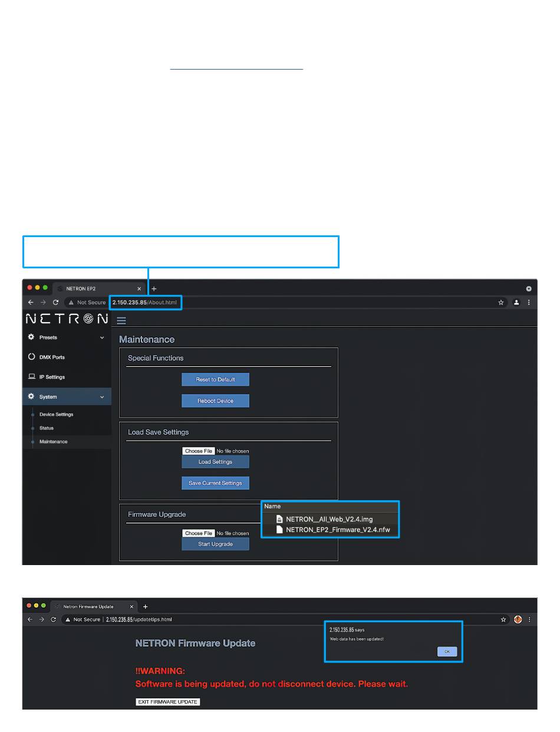The image size is (560, 732).
Task: Select Maintenance in the System submenu
Action: (x=54, y=442)
